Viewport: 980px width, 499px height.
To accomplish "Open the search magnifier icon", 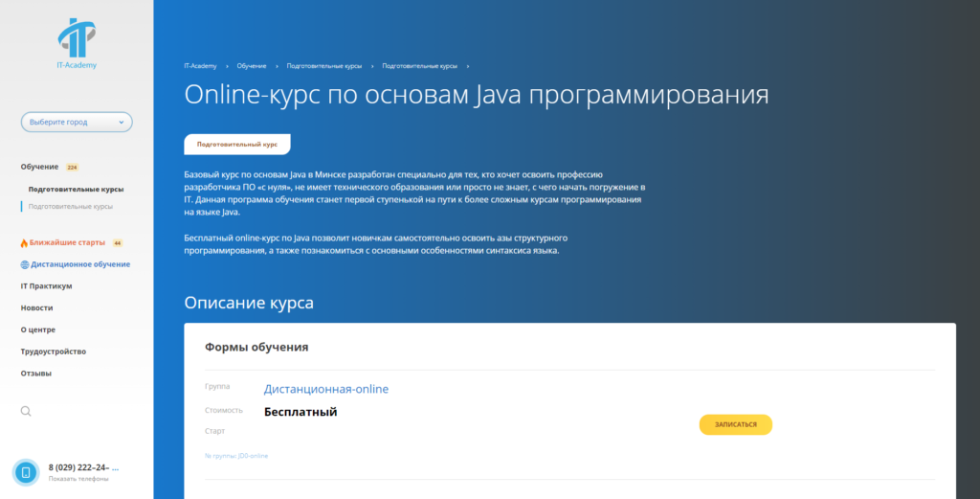I will point(26,411).
